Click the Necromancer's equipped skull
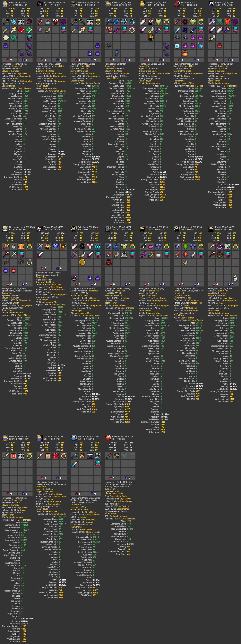Viewport: 241px width, 644px height. point(14,246)
